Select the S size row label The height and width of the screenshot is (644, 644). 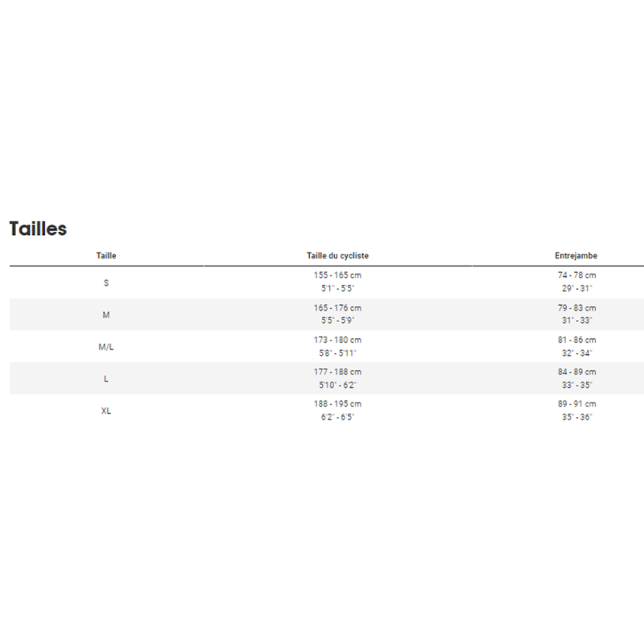106,283
